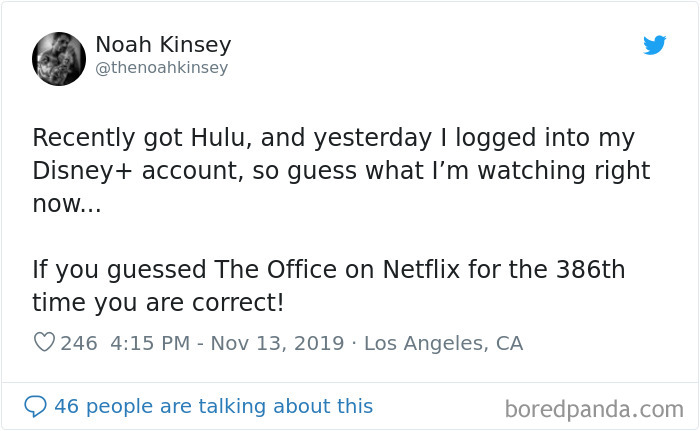This screenshot has height=431, width=700.
Task: Click the word 'Recently' starting the tweet
Action: [87, 138]
